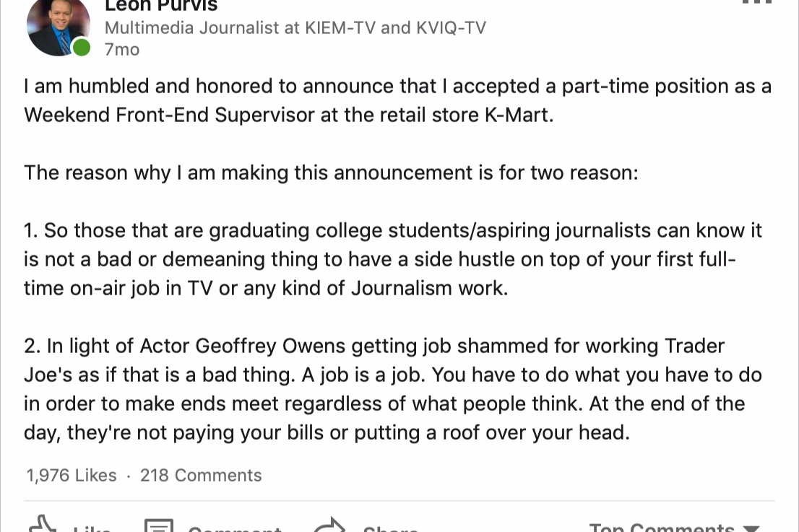Click the K-Mart announcement opening paragraph
The width and height of the screenshot is (799, 532).
click(397, 100)
